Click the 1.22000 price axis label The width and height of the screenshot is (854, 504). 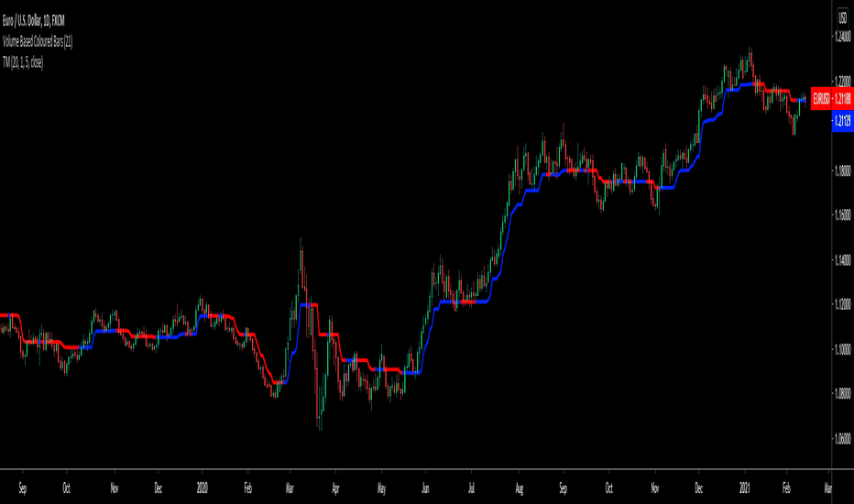coord(843,82)
